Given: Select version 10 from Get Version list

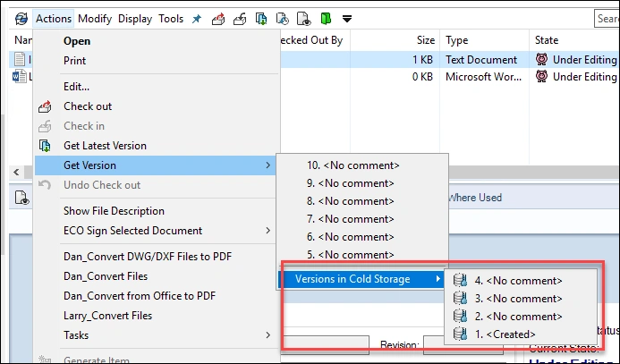Looking at the screenshot, I should click(352, 165).
